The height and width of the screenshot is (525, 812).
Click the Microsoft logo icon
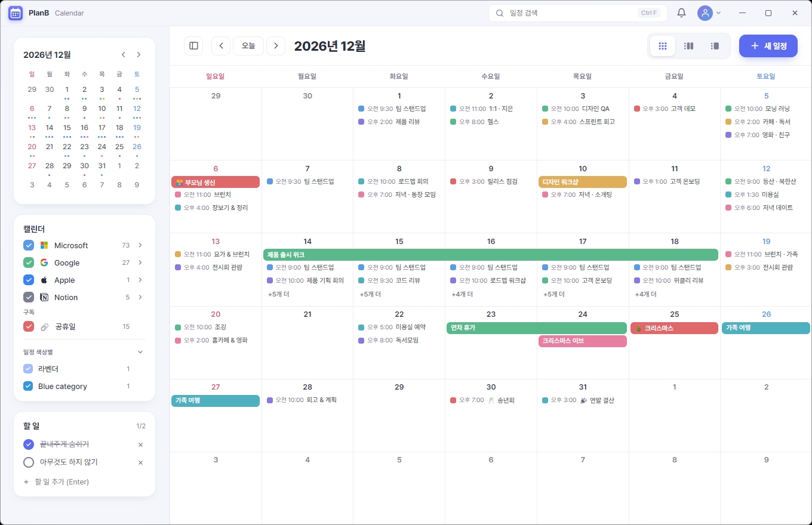(44, 245)
